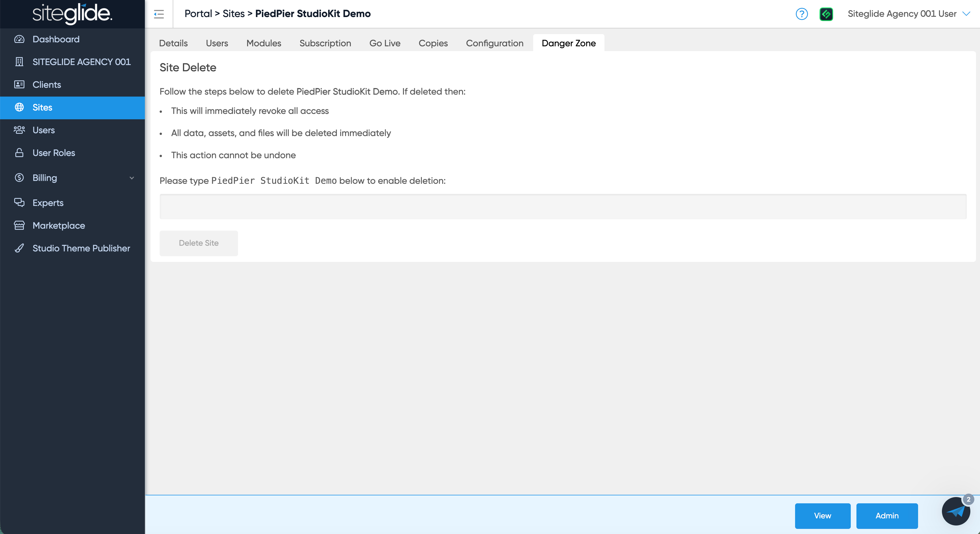The width and height of the screenshot is (980, 534).
Task: Follow the Portal breadcrumb link
Action: coord(198,14)
